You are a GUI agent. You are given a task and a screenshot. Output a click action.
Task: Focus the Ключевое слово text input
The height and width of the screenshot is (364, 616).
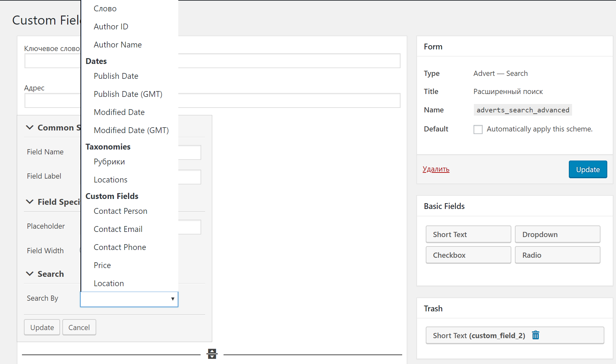click(213, 61)
